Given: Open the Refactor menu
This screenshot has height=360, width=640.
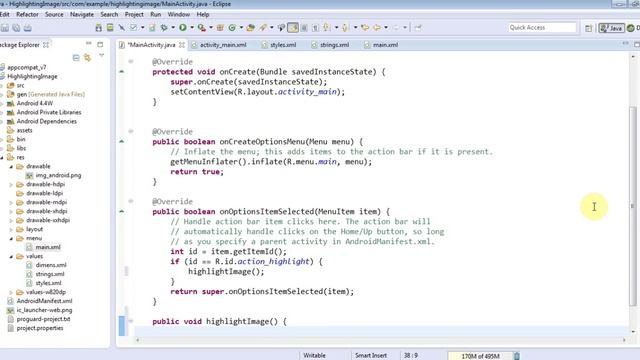Looking at the screenshot, I should (x=27, y=14).
